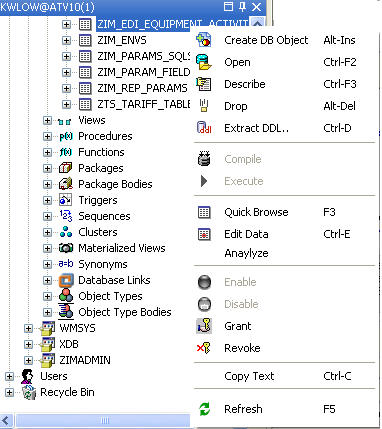The height and width of the screenshot is (429, 382).
Task: Select the Edit Data menu entry
Action: point(286,234)
